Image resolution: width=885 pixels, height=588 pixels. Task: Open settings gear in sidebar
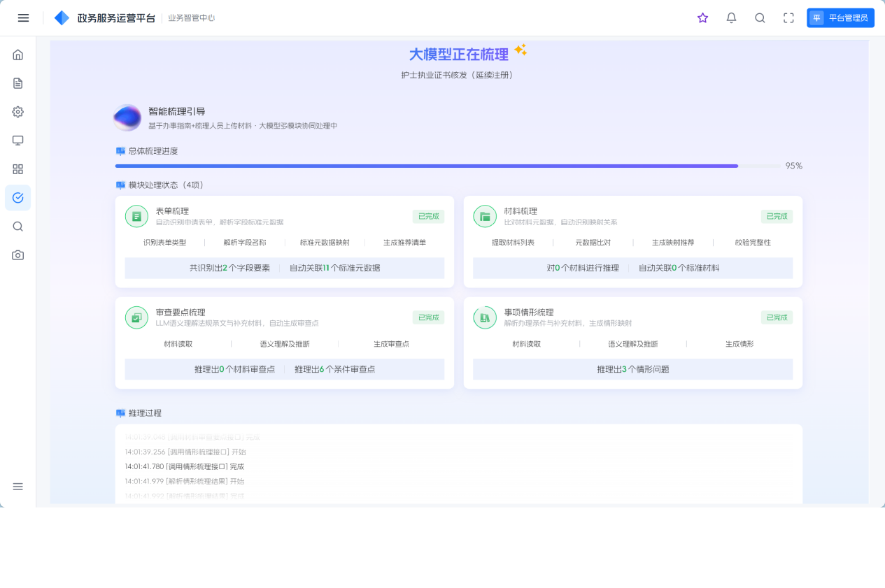[x=18, y=112]
